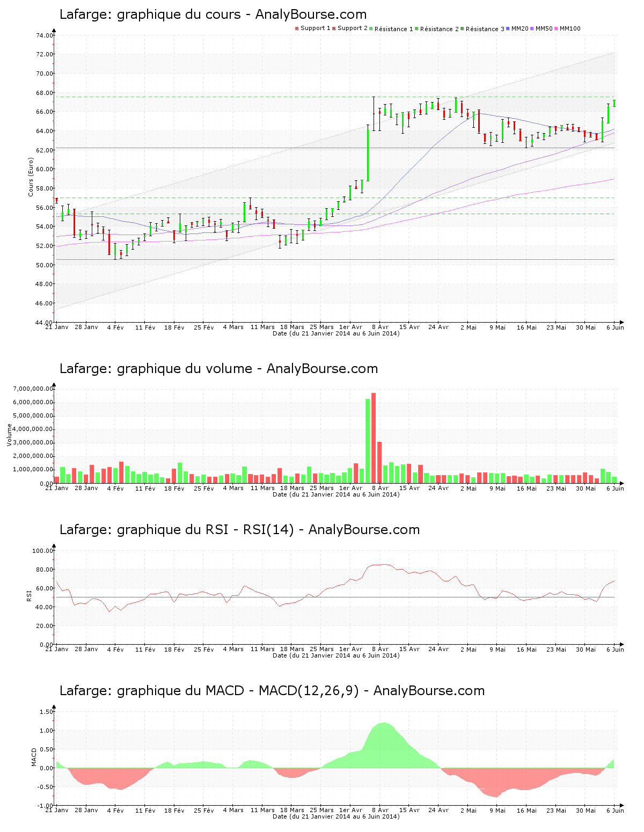Click the 44.00 price axis value
This screenshot has height=832, width=644.
45,323
